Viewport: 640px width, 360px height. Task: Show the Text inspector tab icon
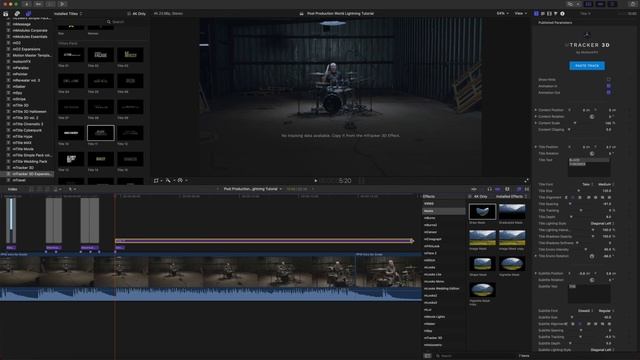click(543, 13)
